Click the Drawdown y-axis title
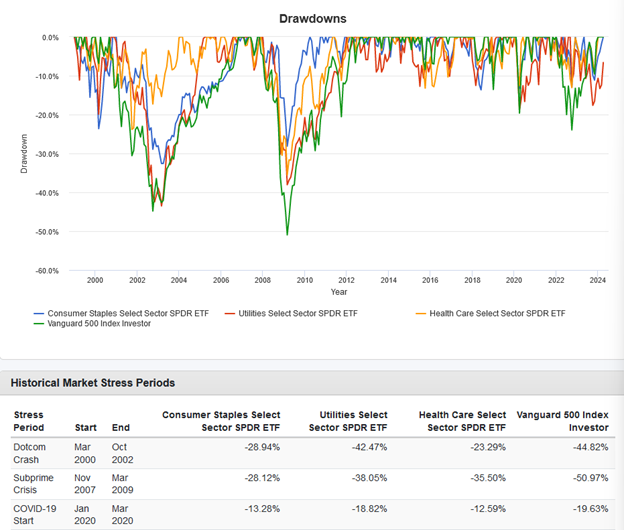The height and width of the screenshot is (530, 624). pyautogui.click(x=24, y=154)
